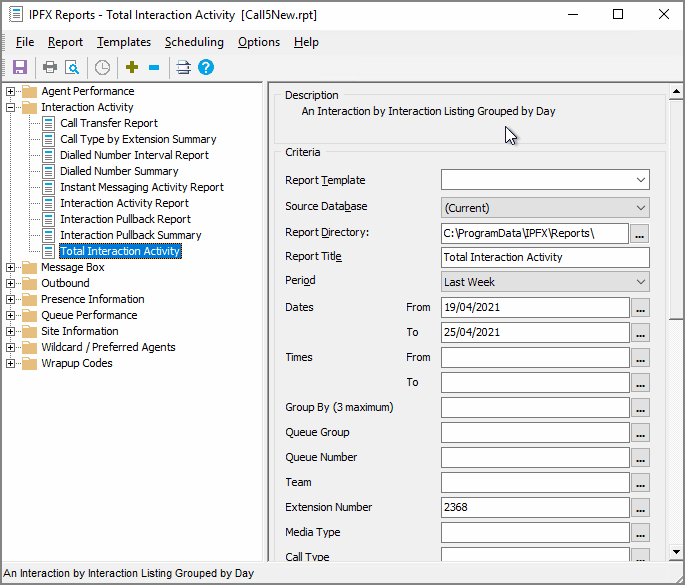This screenshot has width=685, height=585.
Task: Open the Source Database dropdown
Action: click(640, 208)
